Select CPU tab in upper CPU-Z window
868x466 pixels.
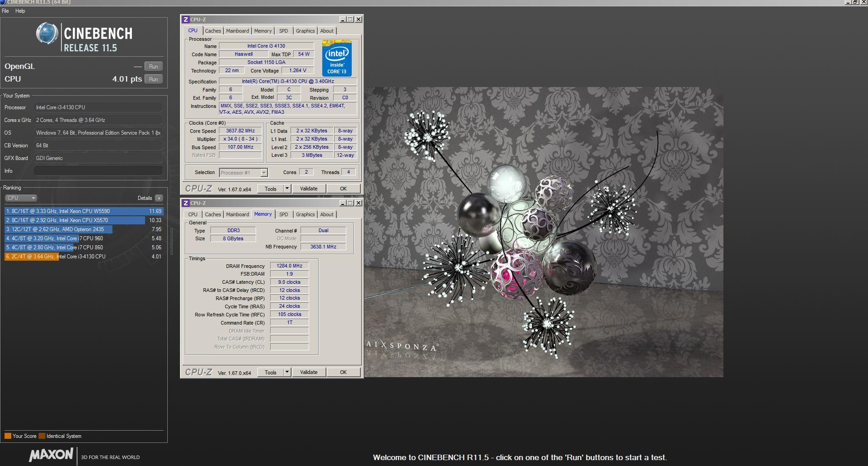pyautogui.click(x=193, y=30)
